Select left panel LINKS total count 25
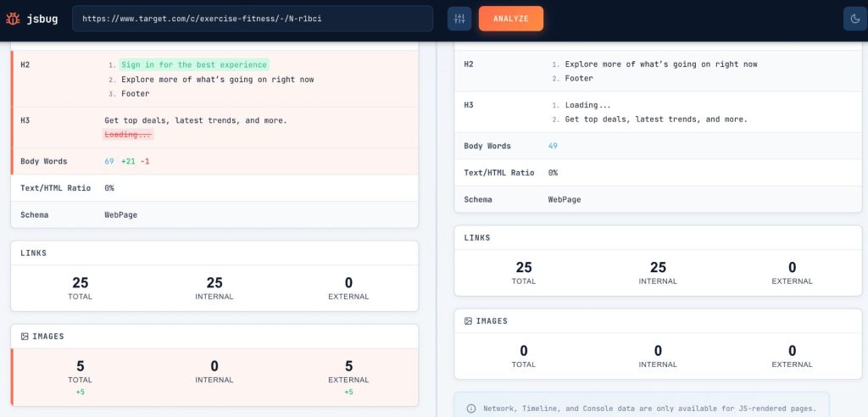 point(81,283)
